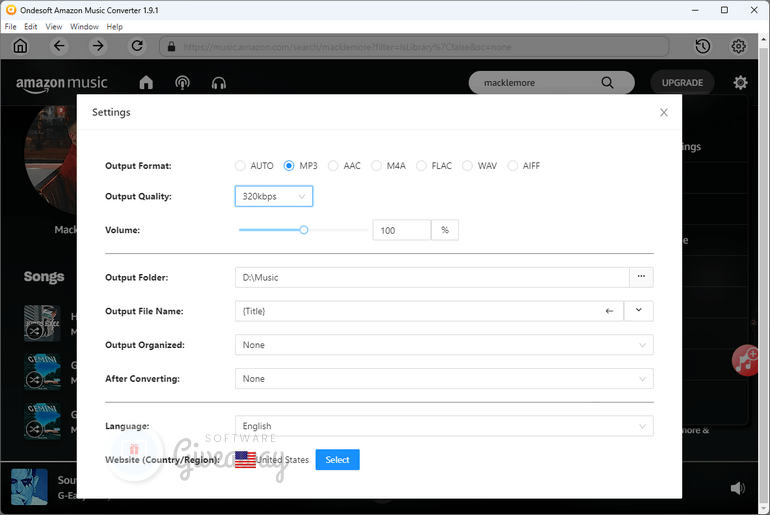Viewport: 770px width, 515px height.
Task: Click the reset arrow in Output File Name
Action: click(609, 311)
